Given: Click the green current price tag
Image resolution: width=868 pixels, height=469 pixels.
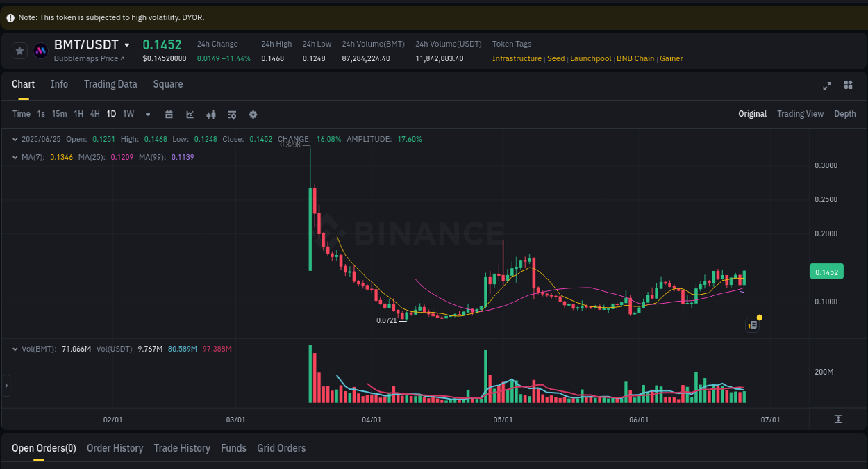Looking at the screenshot, I should coord(826,271).
